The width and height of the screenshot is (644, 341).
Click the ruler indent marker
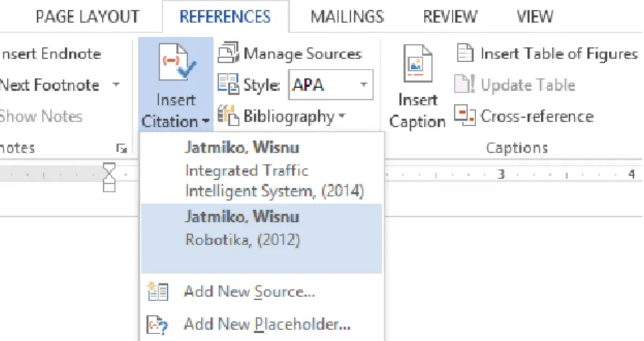point(109,177)
